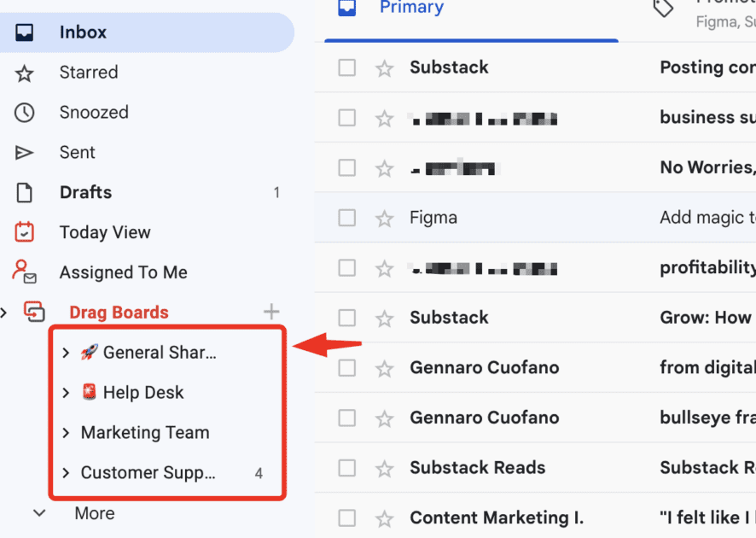Star the Content Marketing I. email
The width and height of the screenshot is (756, 538).
coord(384,518)
